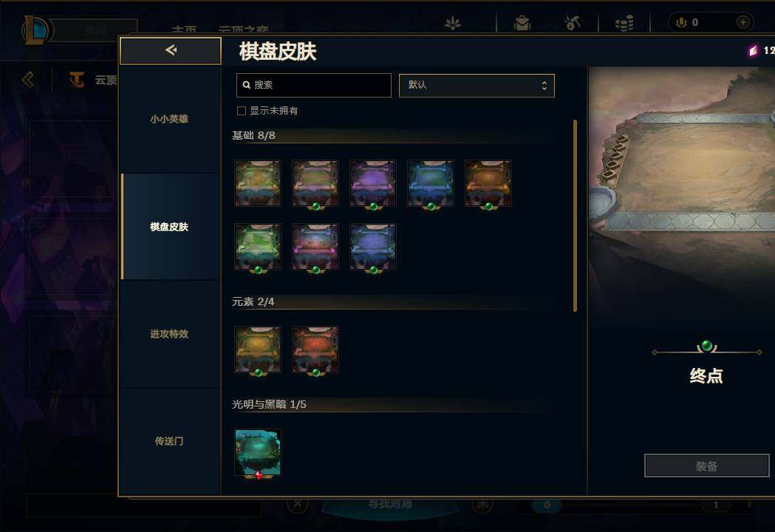Click the back arrow button in the panel header
The width and height of the screenshot is (775, 532).
pyautogui.click(x=171, y=50)
